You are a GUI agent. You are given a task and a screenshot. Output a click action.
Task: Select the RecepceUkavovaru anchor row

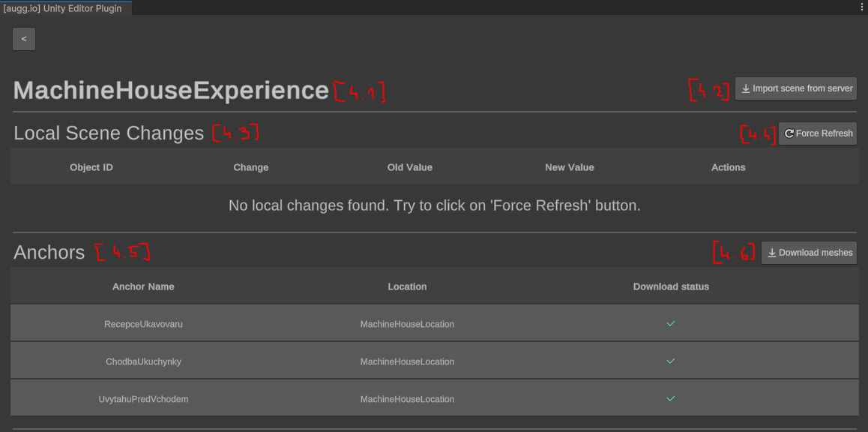tap(143, 324)
